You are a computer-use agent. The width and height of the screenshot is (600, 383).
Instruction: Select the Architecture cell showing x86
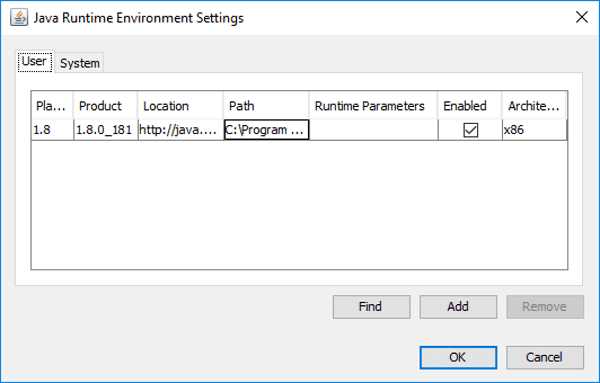(x=535, y=130)
